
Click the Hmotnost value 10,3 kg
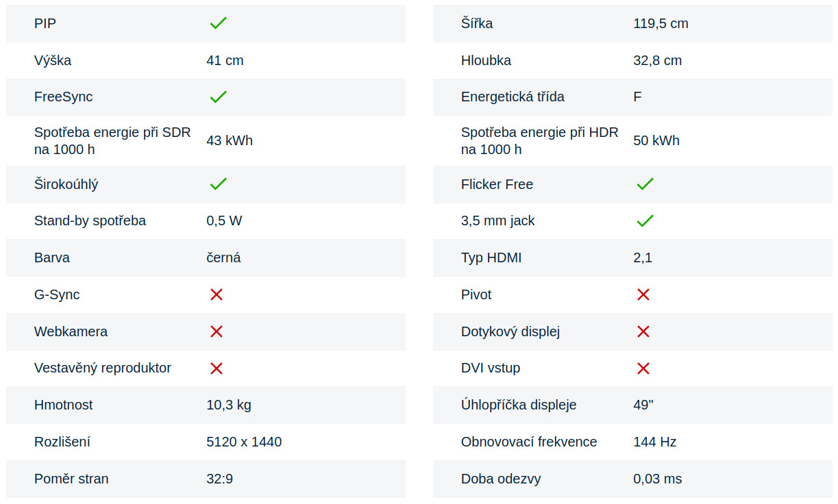[x=229, y=405]
